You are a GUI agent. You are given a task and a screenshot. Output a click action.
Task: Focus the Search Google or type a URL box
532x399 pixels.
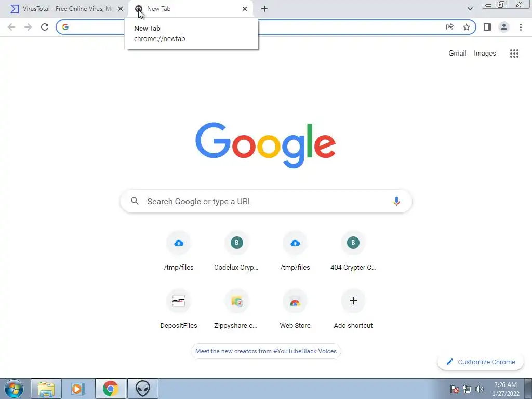266,201
